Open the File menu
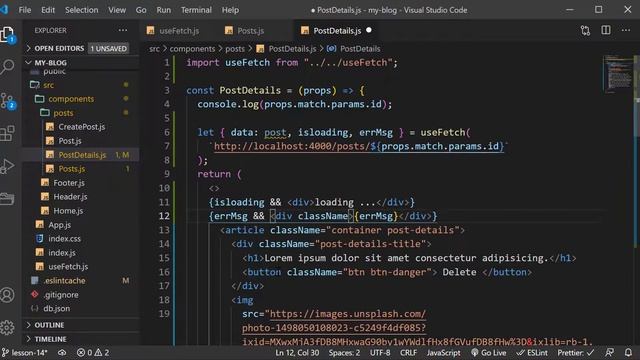 point(24,10)
